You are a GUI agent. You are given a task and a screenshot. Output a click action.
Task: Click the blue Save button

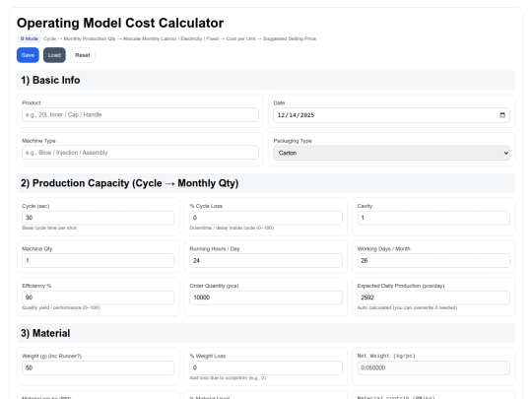pyautogui.click(x=28, y=55)
